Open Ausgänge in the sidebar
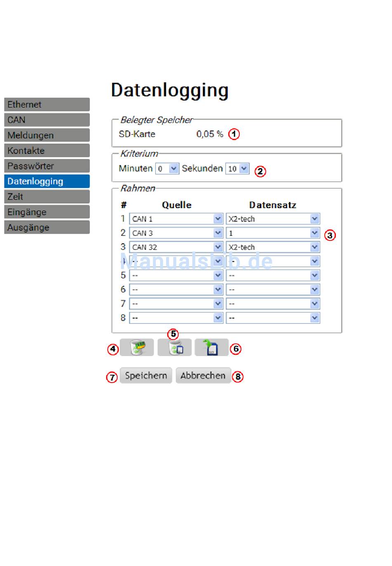 coord(47,227)
